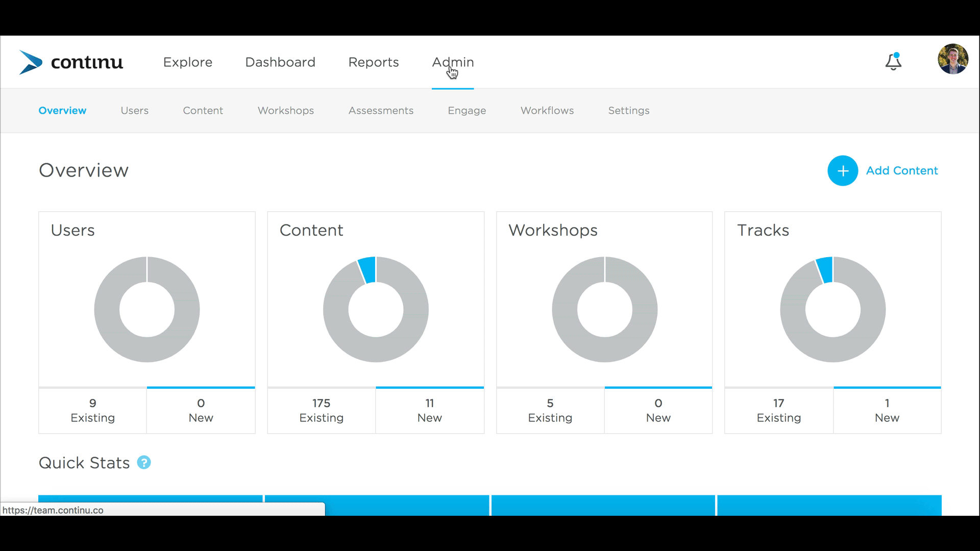Viewport: 980px width, 551px height.
Task: Click the Workshops card title
Action: (x=553, y=231)
